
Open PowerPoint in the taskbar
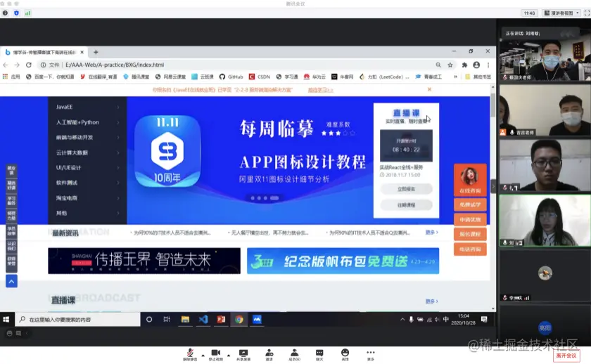point(221,320)
